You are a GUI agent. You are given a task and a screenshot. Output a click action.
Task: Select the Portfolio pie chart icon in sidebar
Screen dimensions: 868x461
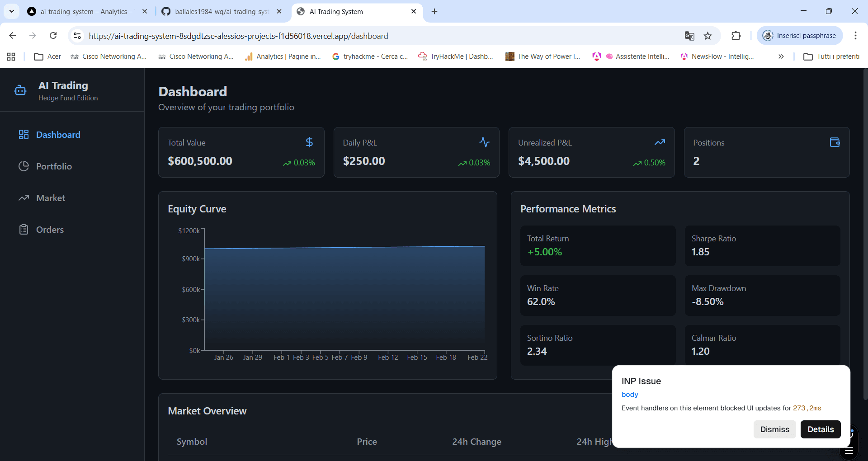coord(24,166)
